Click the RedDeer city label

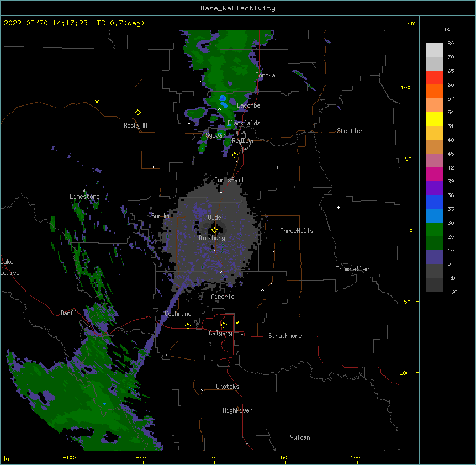243,141
